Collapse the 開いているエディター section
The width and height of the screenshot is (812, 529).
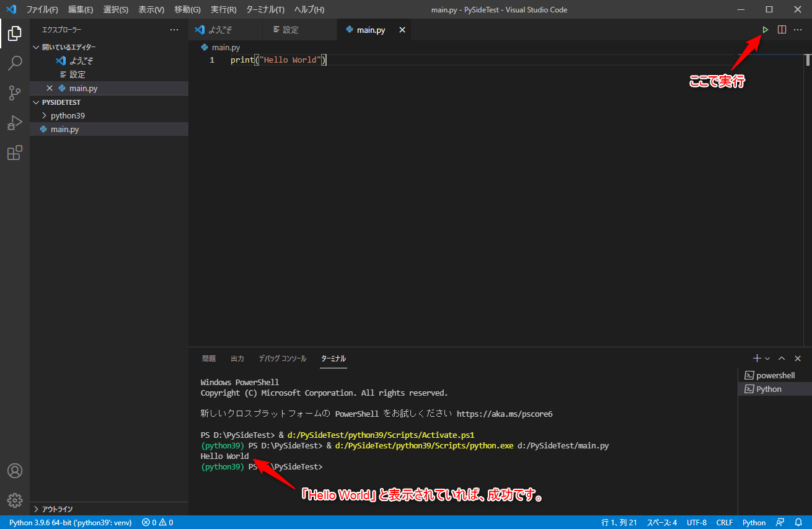[109, 47]
